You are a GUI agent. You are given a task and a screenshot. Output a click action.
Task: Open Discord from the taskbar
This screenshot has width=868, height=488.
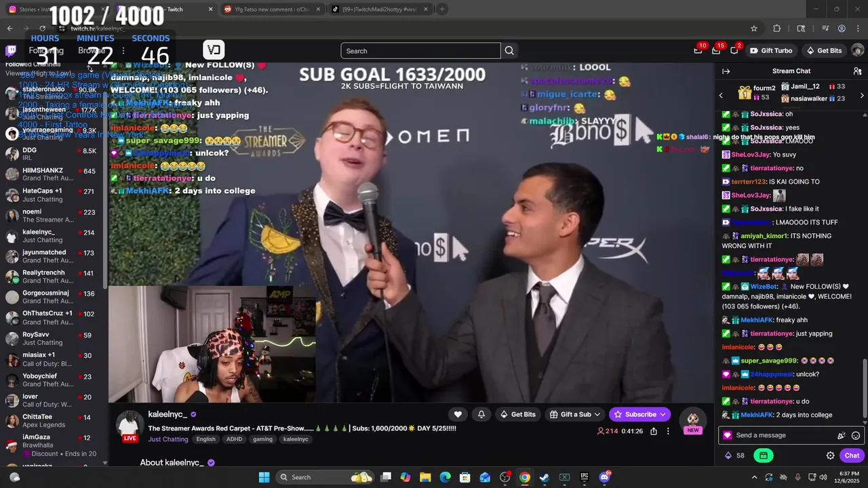(604, 477)
